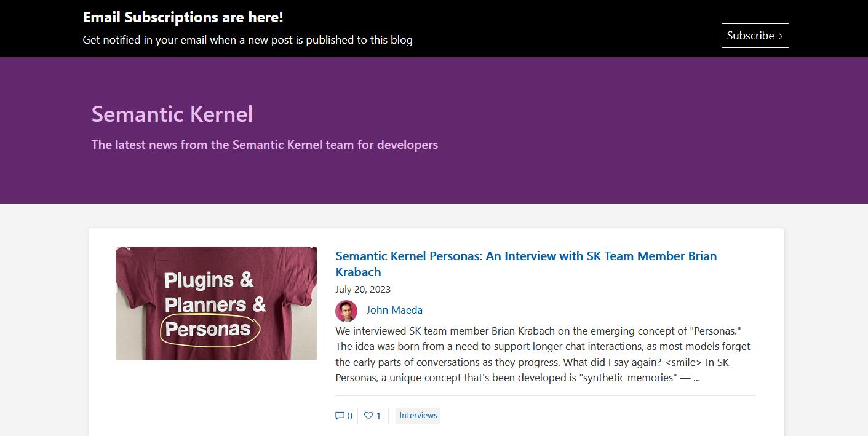Image resolution: width=868 pixels, height=436 pixels.
Task: Click the "synthetic memories" phrase in excerpt
Action: tap(627, 378)
